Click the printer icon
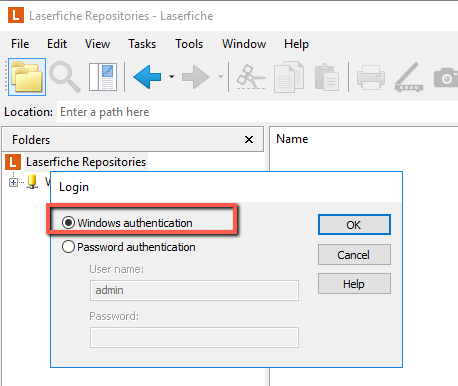 tap(371, 77)
